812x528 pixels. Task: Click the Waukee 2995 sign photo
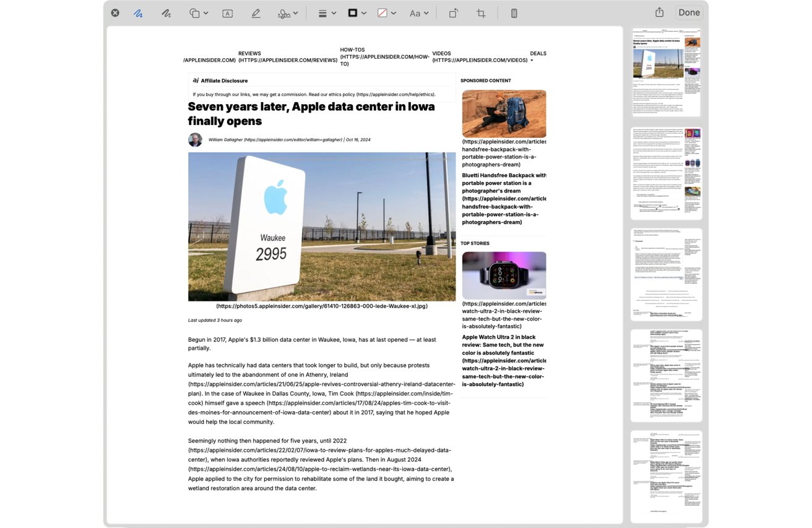321,227
